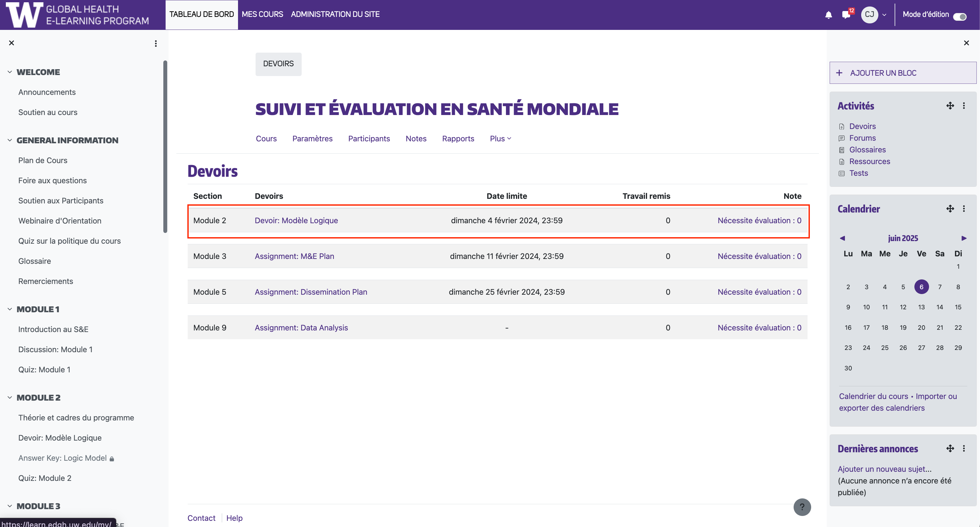Toggle Mode d'édition switch
This screenshot has height=527, width=980.
[x=960, y=16]
